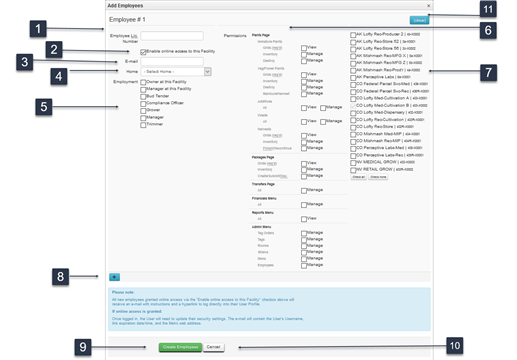
Task: Select the NV RETAIL GROW facility checkbox
Action: (x=353, y=170)
